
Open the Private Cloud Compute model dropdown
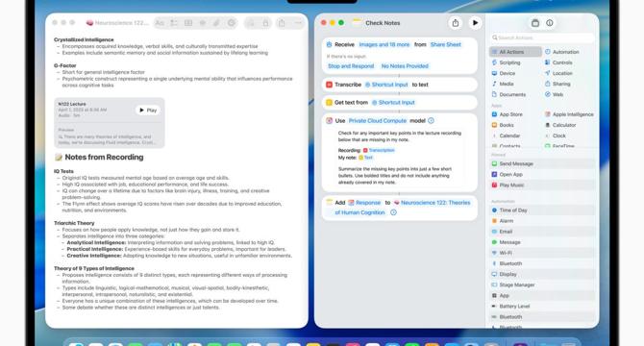(378, 121)
